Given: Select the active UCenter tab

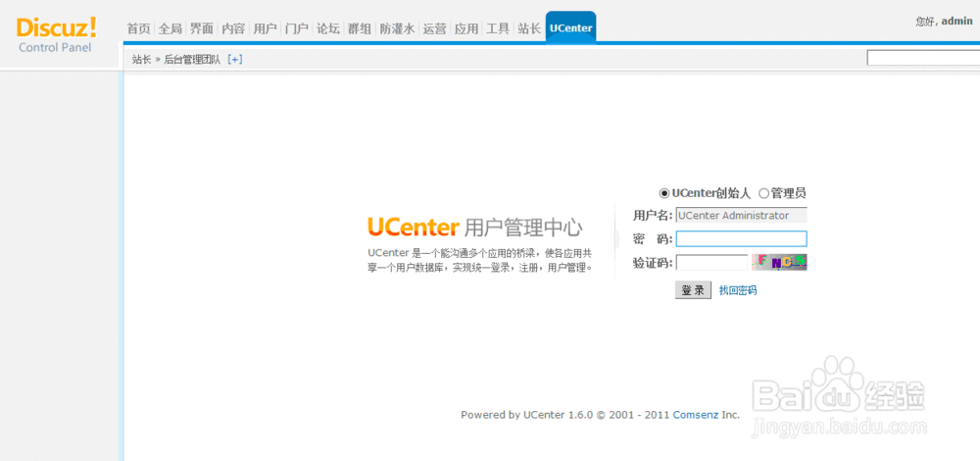Looking at the screenshot, I should 570,27.
